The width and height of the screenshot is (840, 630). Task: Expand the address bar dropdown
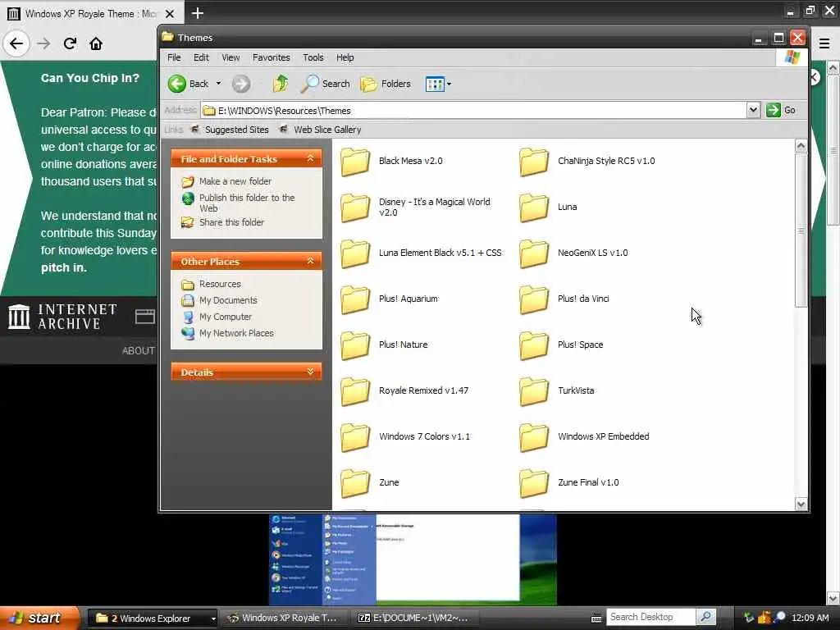[753, 111]
